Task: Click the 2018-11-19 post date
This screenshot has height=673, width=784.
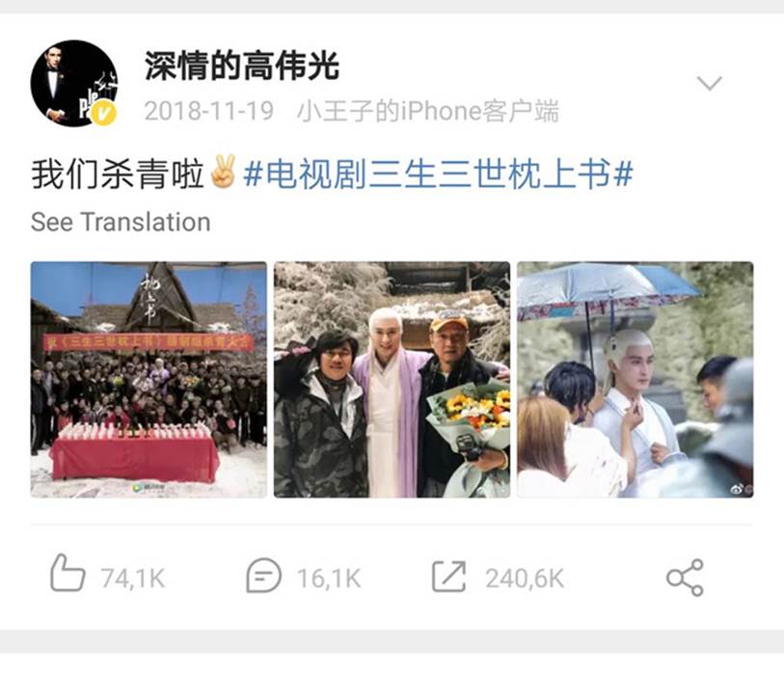Action: (209, 111)
